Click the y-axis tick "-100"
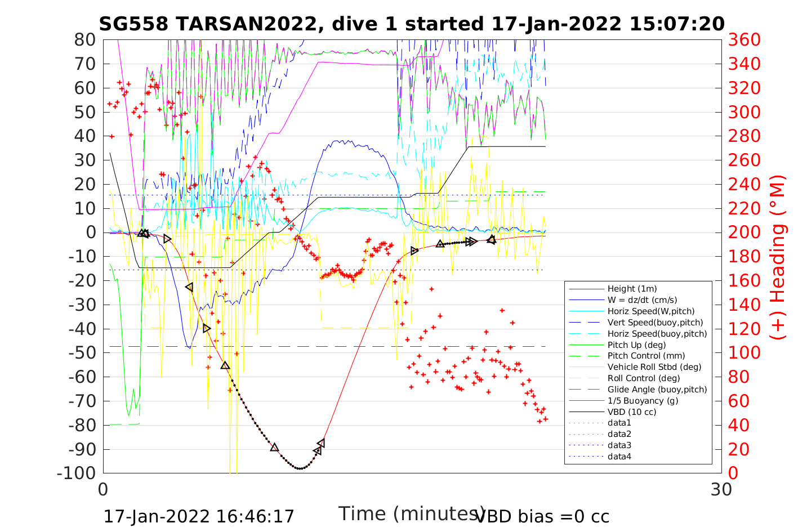Image resolution: width=798 pixels, height=532 pixels. click(x=77, y=473)
